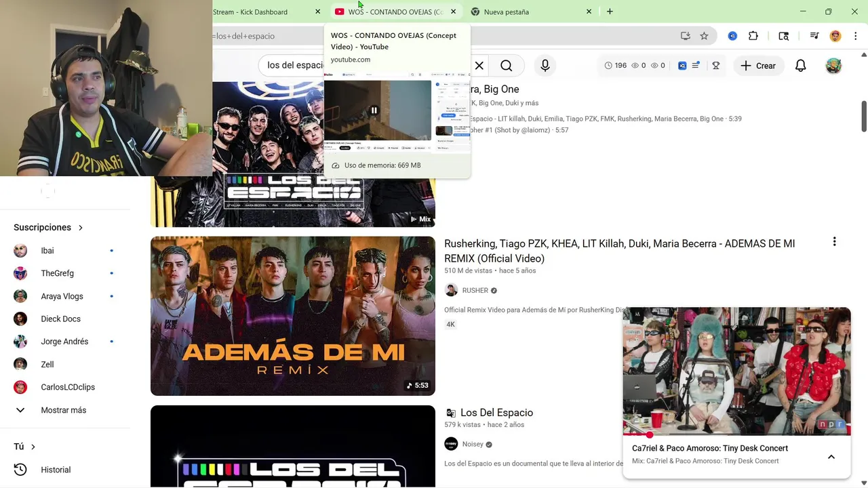Click the Noisey channel name
This screenshot has height=488, width=868.
(x=473, y=444)
